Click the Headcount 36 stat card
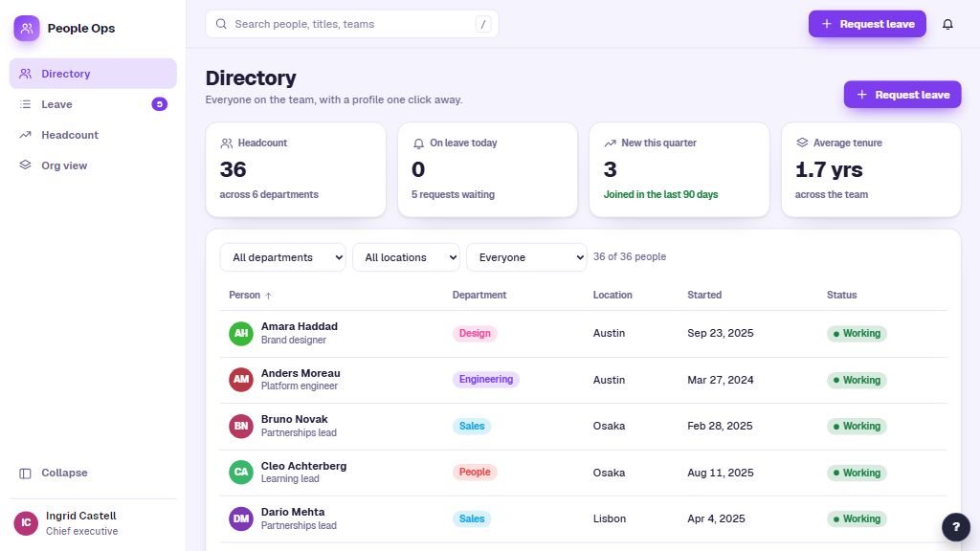The height and width of the screenshot is (551, 980). point(296,169)
